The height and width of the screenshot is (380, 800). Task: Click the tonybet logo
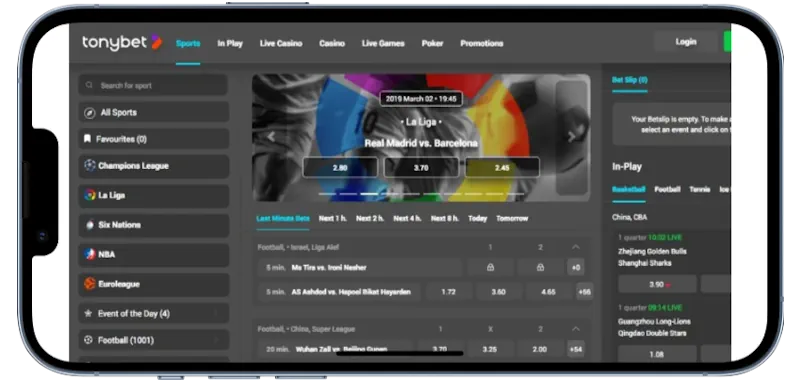(x=122, y=43)
